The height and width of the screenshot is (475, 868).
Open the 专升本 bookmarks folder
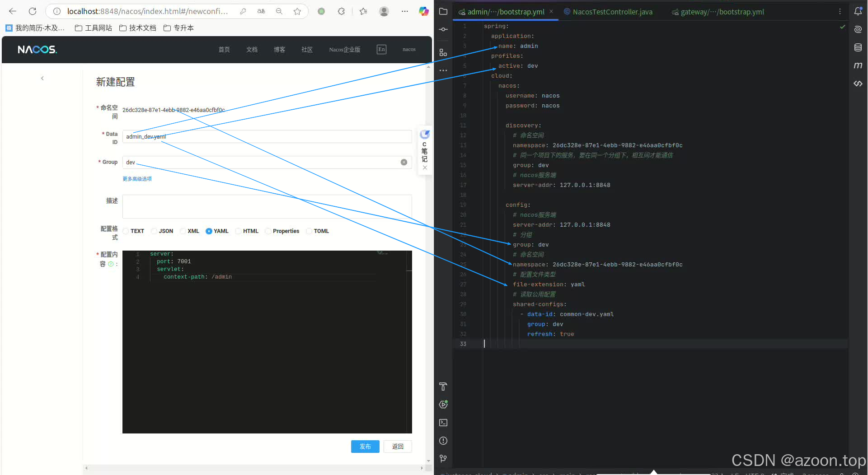178,28
